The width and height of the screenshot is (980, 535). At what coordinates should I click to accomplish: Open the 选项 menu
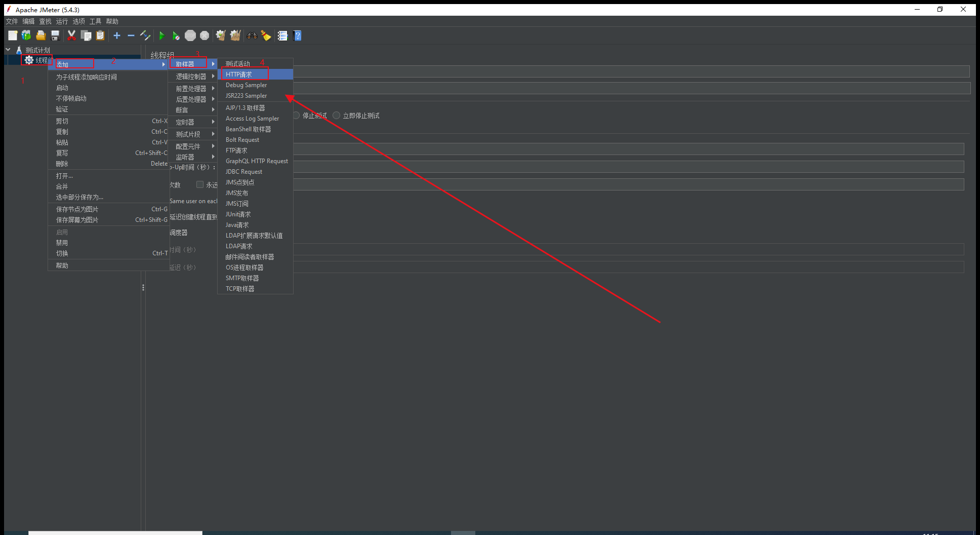tap(78, 21)
